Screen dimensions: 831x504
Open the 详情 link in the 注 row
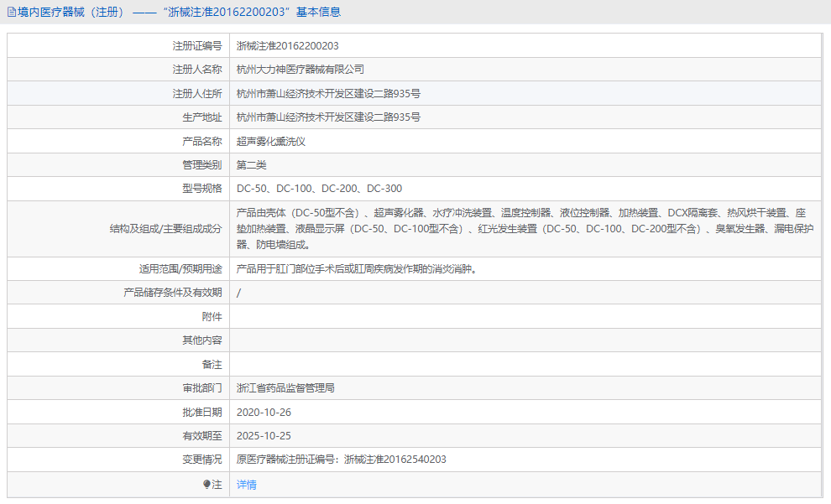(247, 485)
